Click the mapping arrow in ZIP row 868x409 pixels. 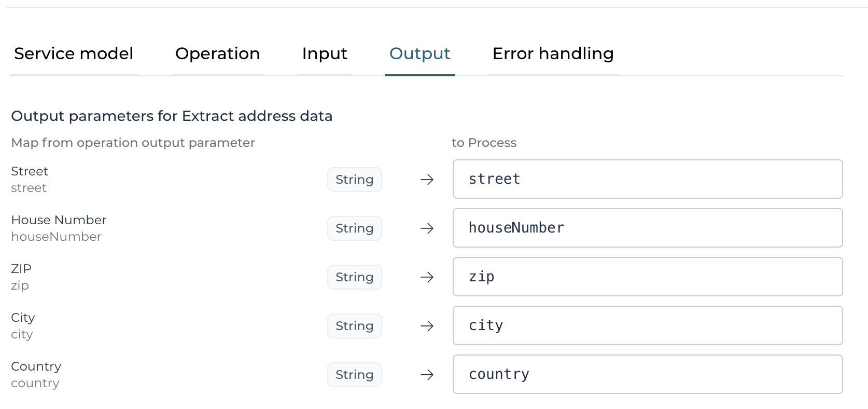(x=427, y=277)
